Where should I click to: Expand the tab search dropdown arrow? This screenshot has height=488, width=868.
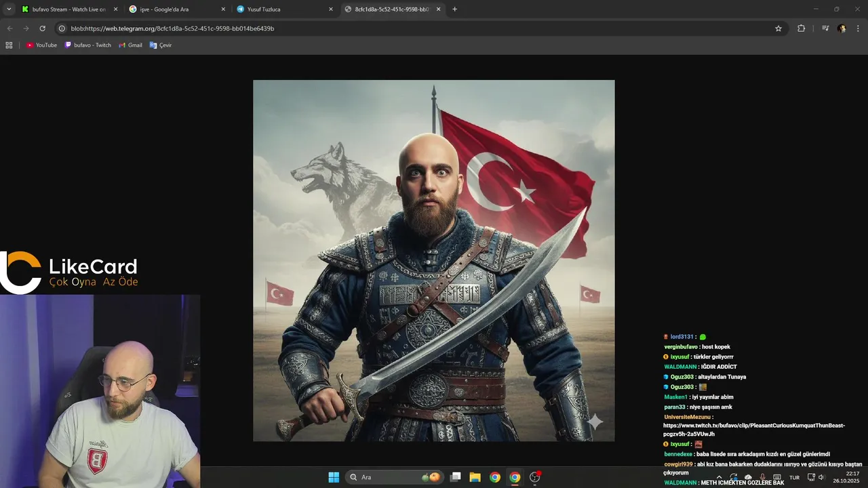click(9, 9)
